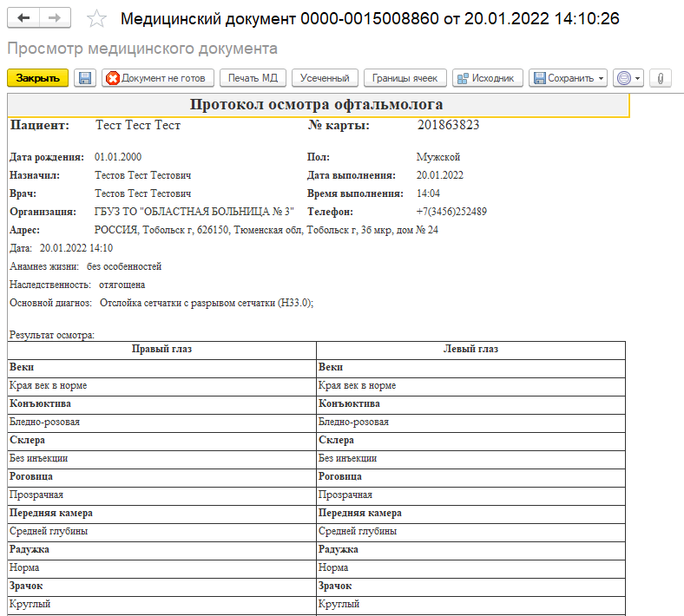Mark document via Документ не готов

[x=156, y=78]
